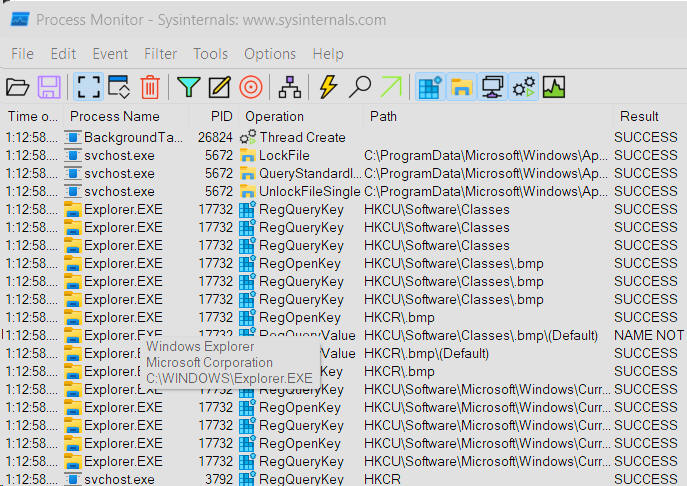Open the Event menu

pos(110,54)
